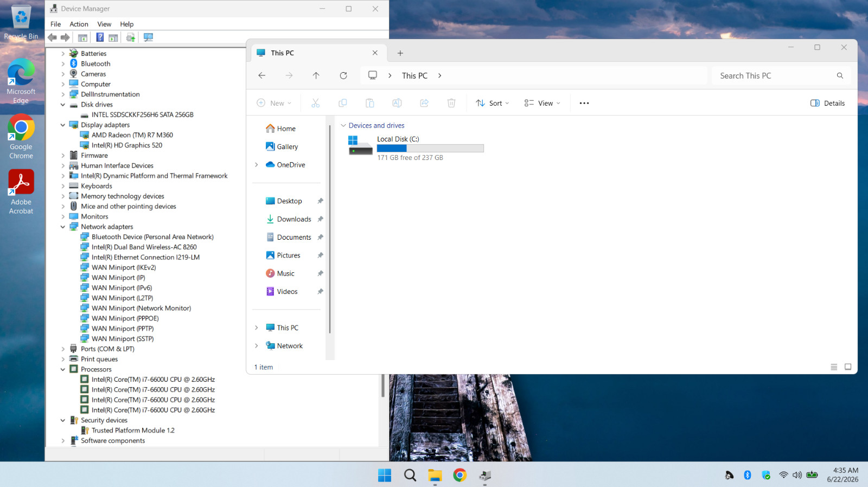Click the Device Manager vertical scrollbar

pyautogui.click(x=383, y=386)
